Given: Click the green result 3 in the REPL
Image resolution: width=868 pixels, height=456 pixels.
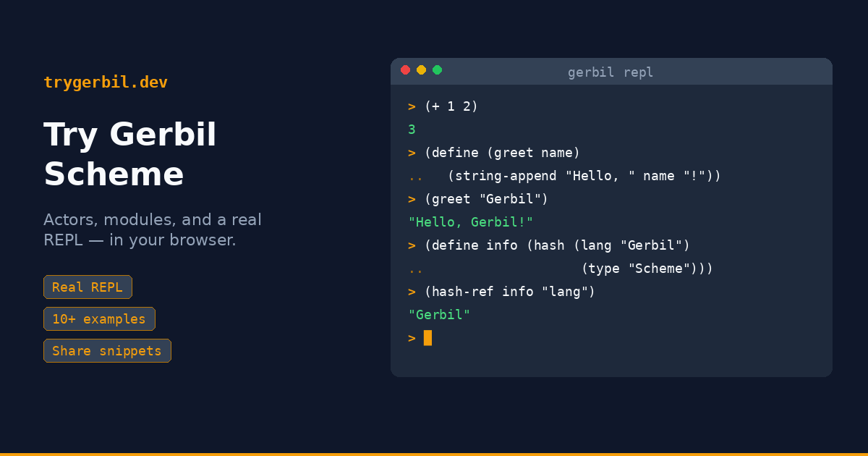Looking at the screenshot, I should point(412,130).
